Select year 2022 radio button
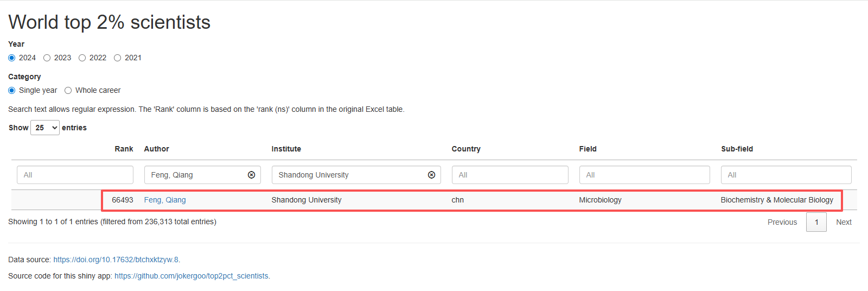 (x=82, y=58)
